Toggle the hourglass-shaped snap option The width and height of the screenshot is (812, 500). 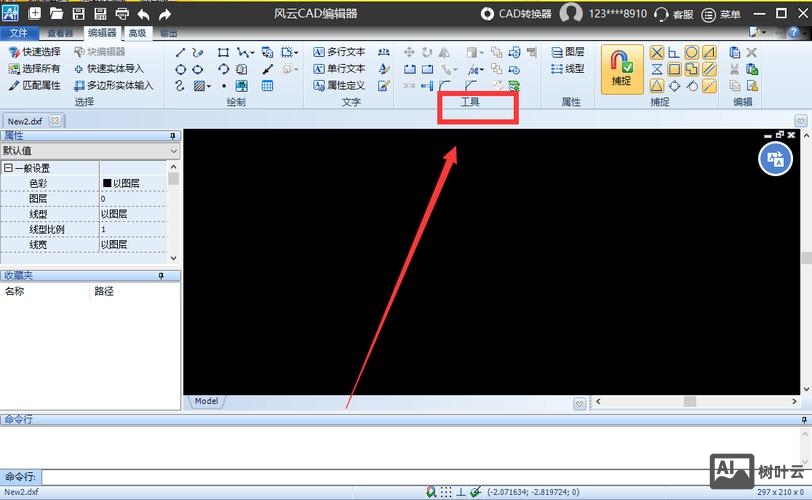point(657,69)
